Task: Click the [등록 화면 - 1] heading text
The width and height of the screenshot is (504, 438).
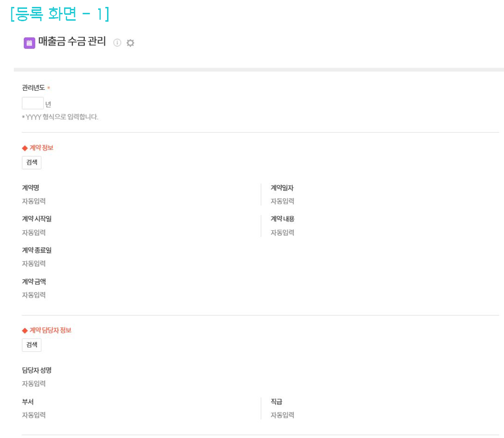Action: tap(60, 14)
